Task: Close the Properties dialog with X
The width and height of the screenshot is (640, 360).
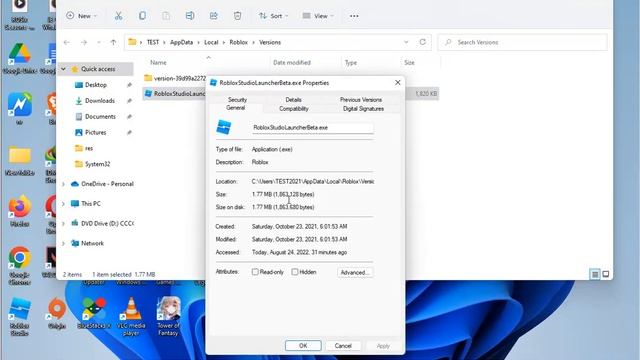Action: (398, 83)
